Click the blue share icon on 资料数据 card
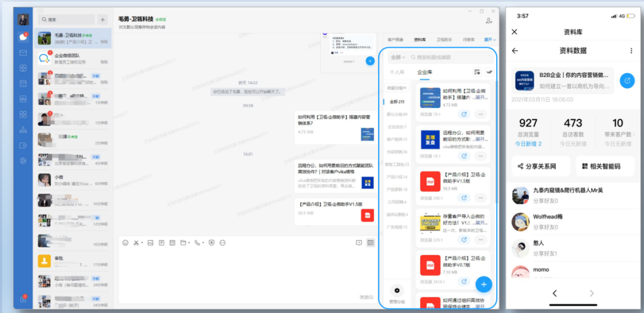The height and width of the screenshot is (313, 644). [627, 80]
